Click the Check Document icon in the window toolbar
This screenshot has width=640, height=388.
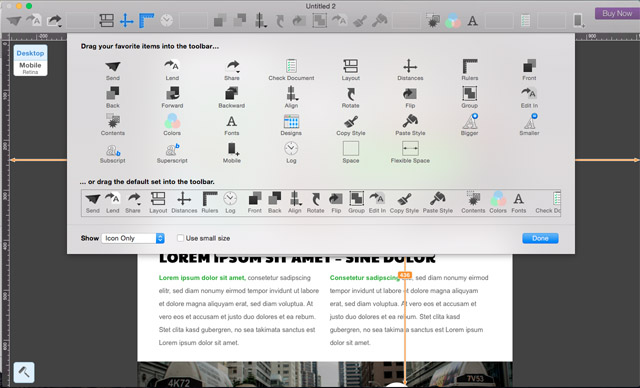(525, 20)
